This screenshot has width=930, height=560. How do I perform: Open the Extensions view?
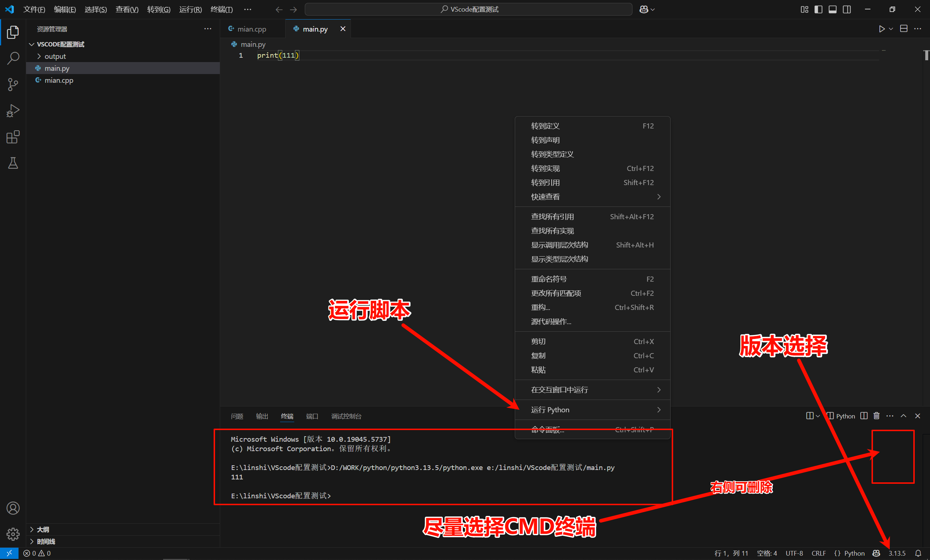click(x=13, y=137)
